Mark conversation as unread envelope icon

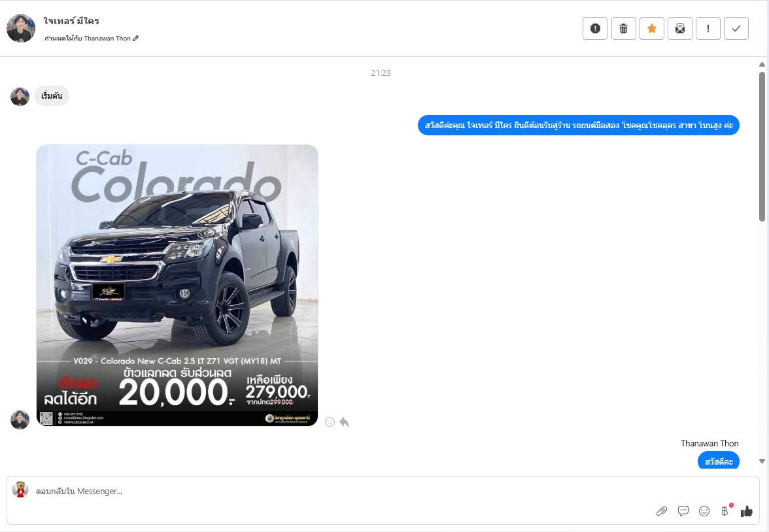[680, 29]
